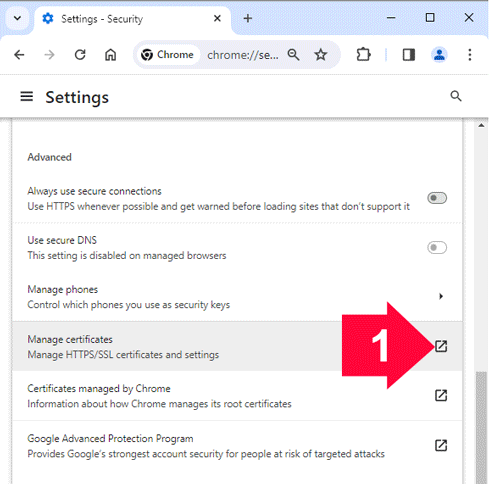Open the Extensions puzzle icon

(x=363, y=54)
